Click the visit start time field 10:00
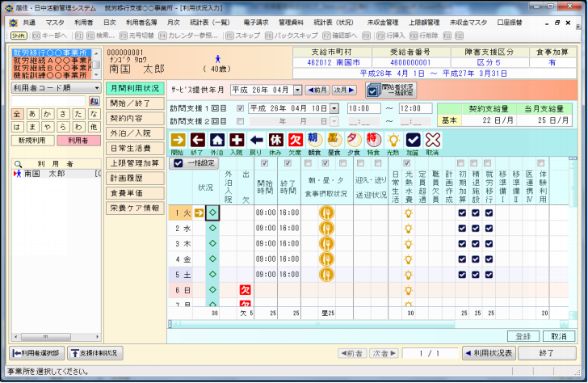The height and width of the screenshot is (383, 588). [363, 108]
